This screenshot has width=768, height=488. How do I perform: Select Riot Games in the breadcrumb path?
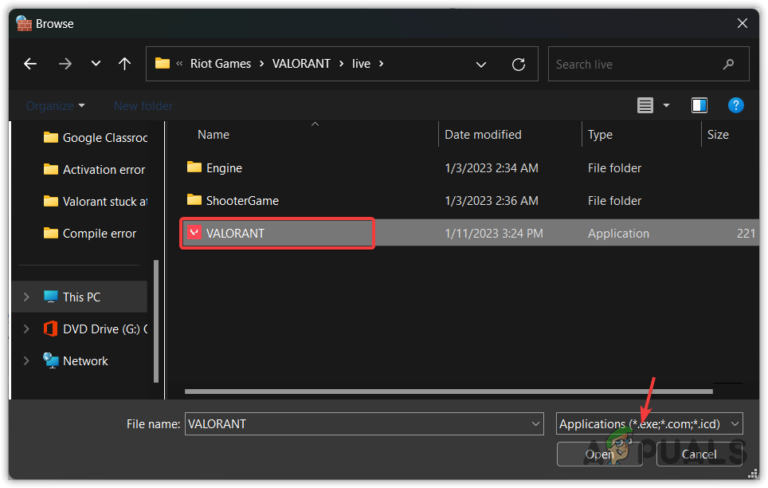(220, 64)
